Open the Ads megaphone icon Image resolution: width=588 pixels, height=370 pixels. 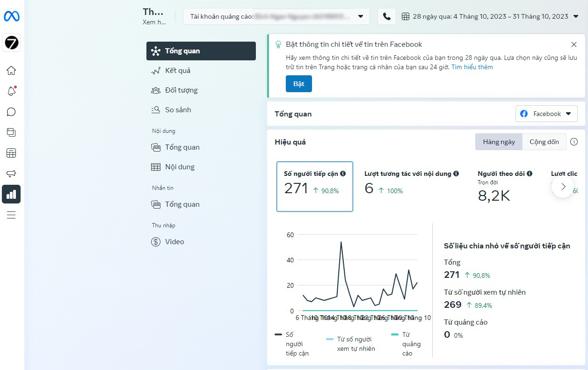click(x=11, y=174)
